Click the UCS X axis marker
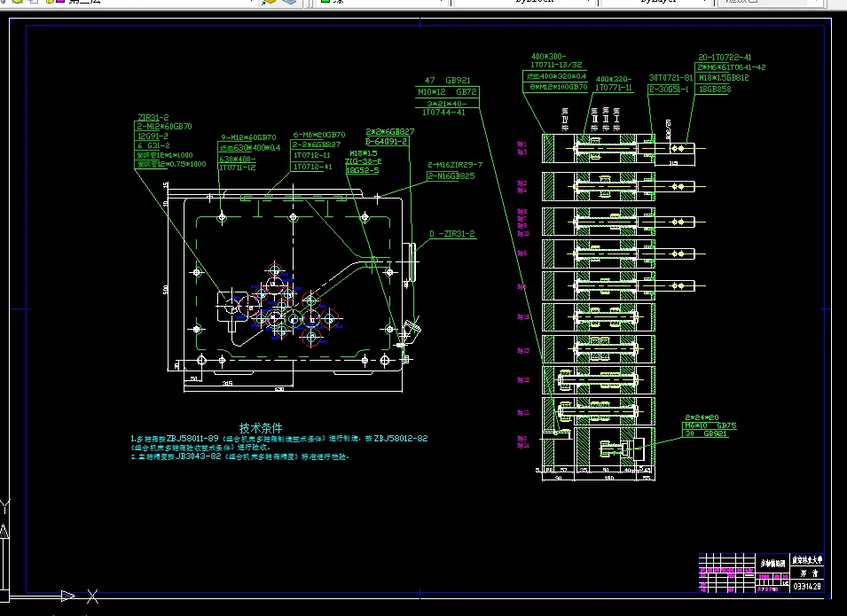 pyautogui.click(x=93, y=596)
